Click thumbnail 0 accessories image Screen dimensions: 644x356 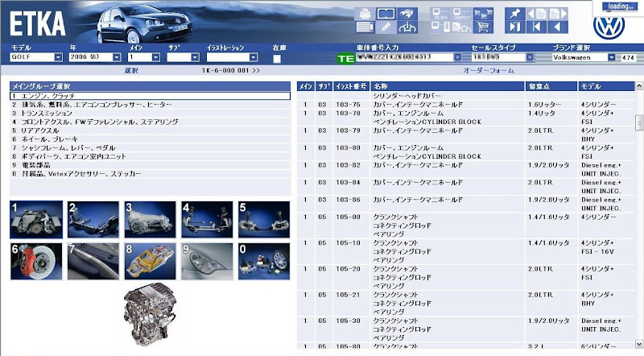click(x=264, y=262)
